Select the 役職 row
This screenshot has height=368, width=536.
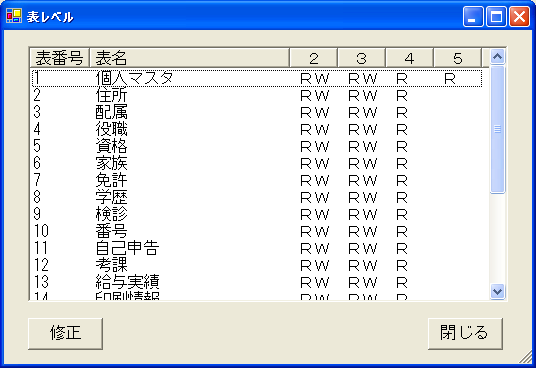[x=257, y=130]
